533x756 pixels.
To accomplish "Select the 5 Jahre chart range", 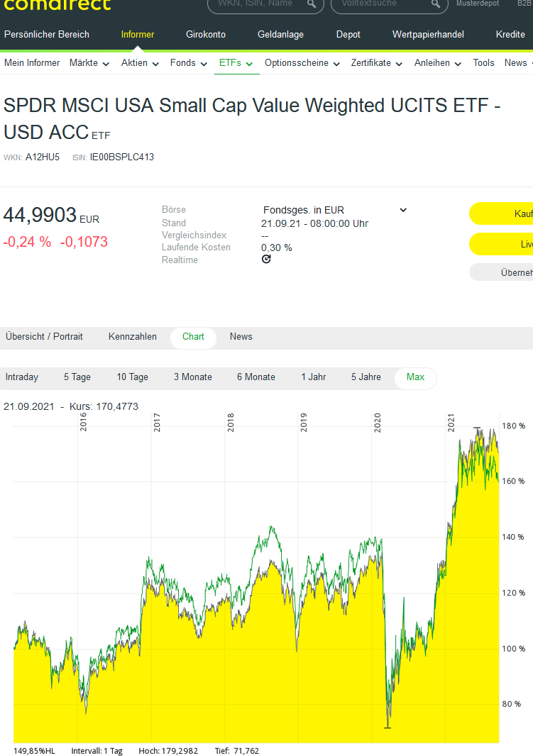I will (366, 377).
